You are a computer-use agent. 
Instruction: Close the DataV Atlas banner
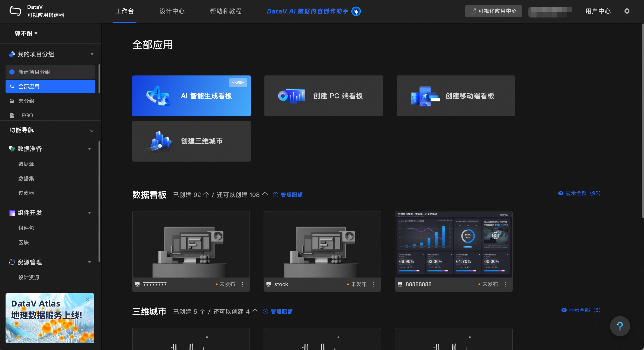coord(87,299)
